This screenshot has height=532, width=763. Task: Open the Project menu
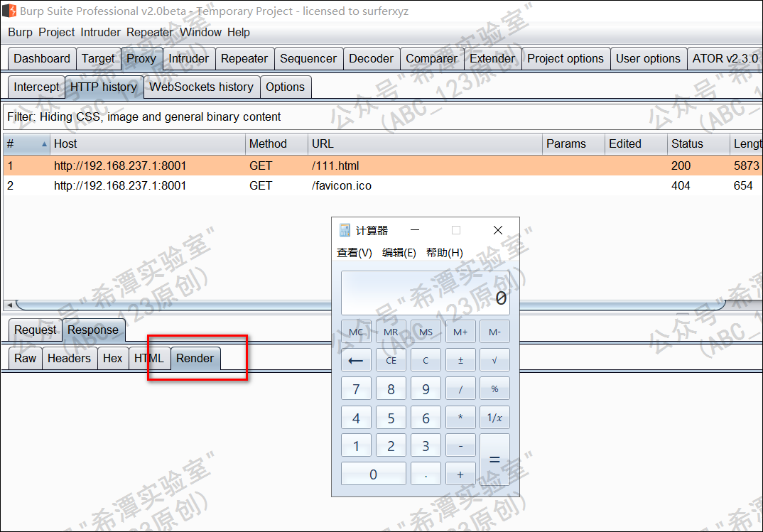coord(56,33)
